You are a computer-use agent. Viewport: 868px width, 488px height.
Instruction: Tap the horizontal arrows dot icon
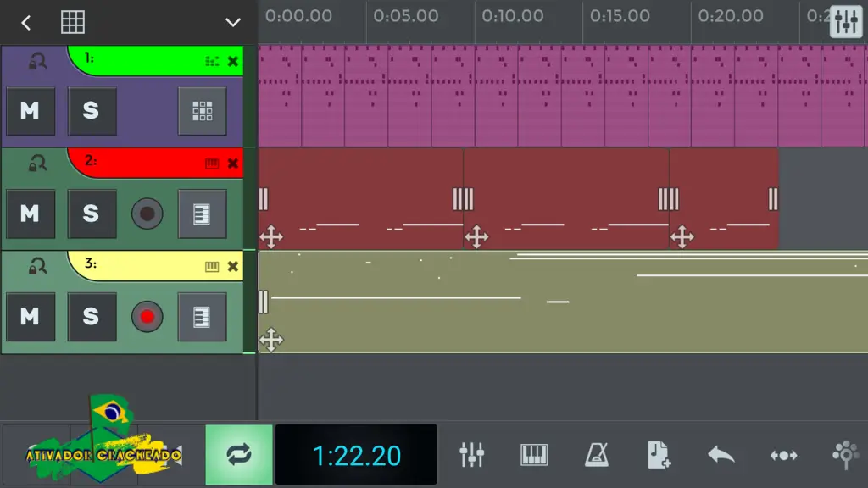(784, 455)
